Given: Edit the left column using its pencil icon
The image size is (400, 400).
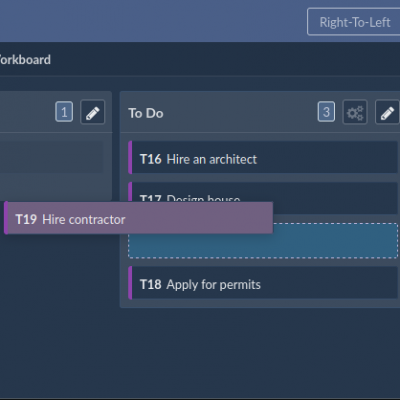Looking at the screenshot, I should [x=93, y=112].
